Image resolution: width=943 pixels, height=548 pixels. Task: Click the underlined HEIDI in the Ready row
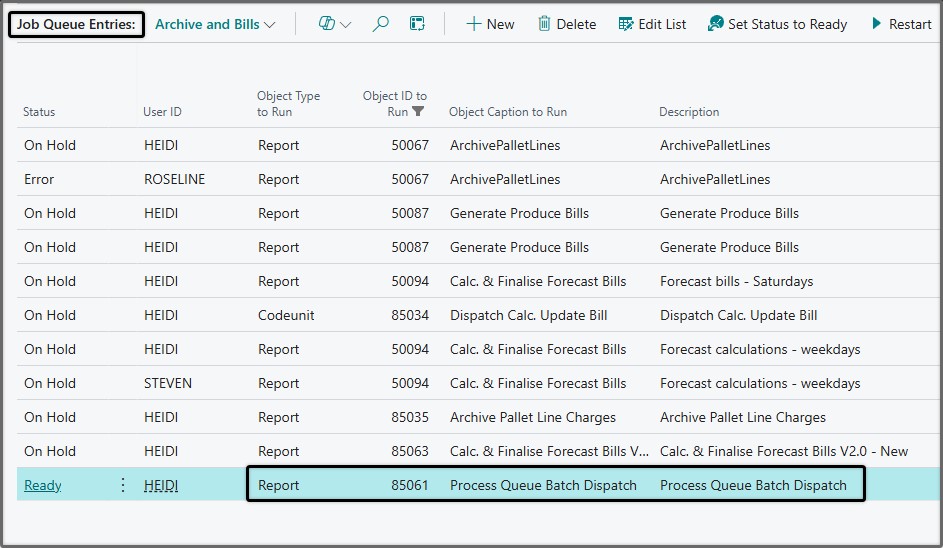point(161,485)
